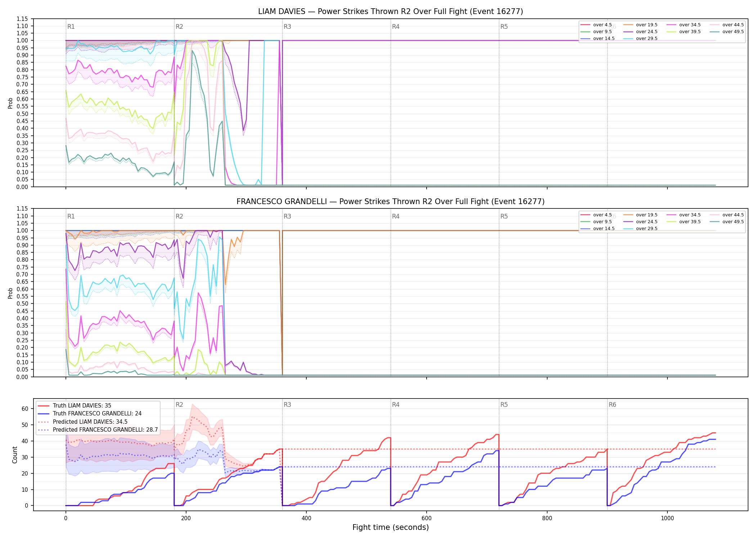Image resolution: width=756 pixels, height=540 pixels.
Task: Click 'over 19.5' legend entry in Grandelli chart
Action: tap(640, 215)
